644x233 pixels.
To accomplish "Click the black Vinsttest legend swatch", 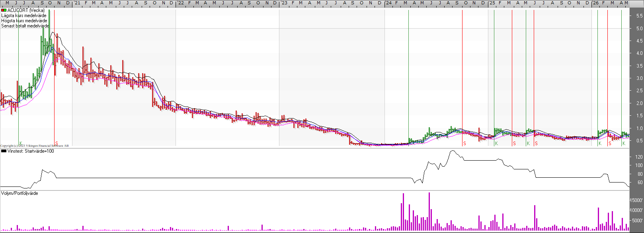I will click(4, 151).
